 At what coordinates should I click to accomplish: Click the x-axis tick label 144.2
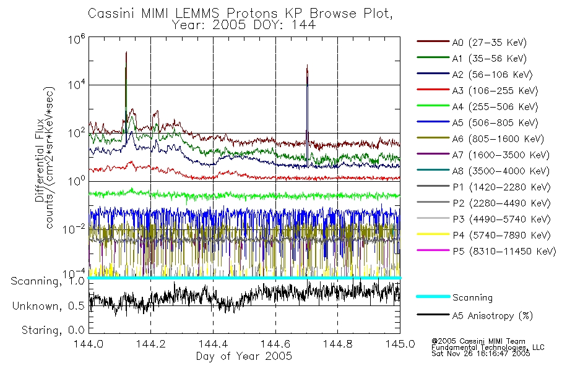[151, 344]
